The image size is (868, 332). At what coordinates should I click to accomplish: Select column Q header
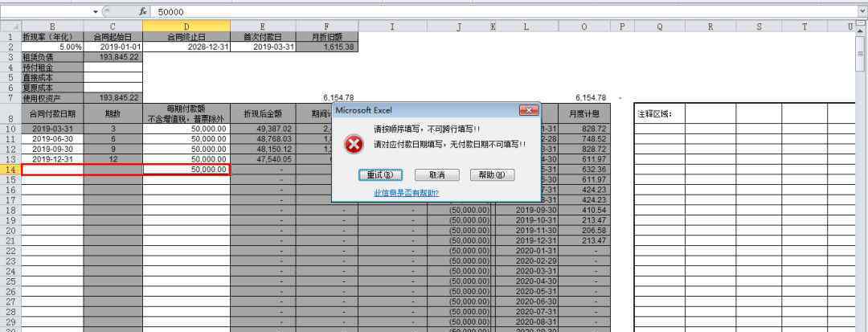point(659,27)
